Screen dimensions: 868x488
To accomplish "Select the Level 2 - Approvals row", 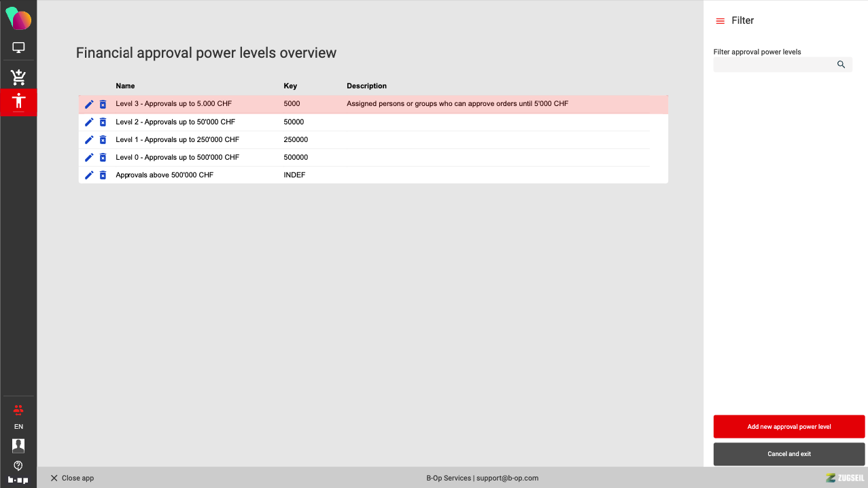I will [175, 122].
